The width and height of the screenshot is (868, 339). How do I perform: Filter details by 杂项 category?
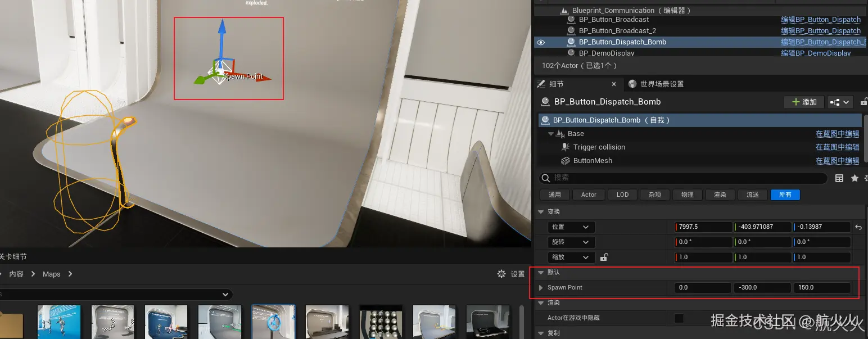[x=655, y=195]
